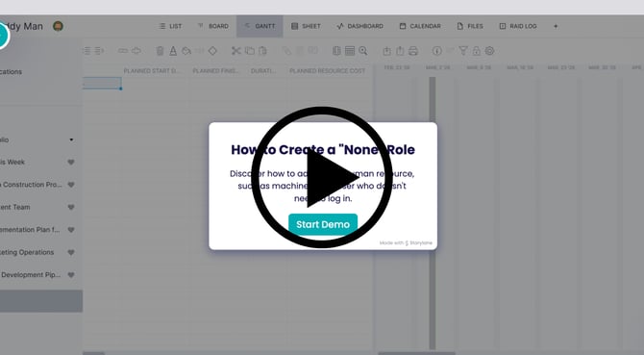Click the paste clipboard icon
The height and width of the screenshot is (355, 644).
[x=262, y=51]
